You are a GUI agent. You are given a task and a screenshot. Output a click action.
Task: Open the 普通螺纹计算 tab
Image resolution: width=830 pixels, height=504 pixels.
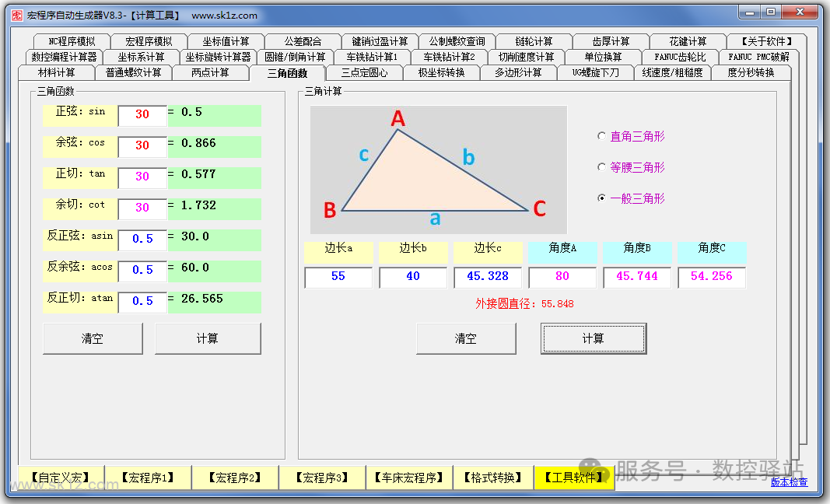133,72
